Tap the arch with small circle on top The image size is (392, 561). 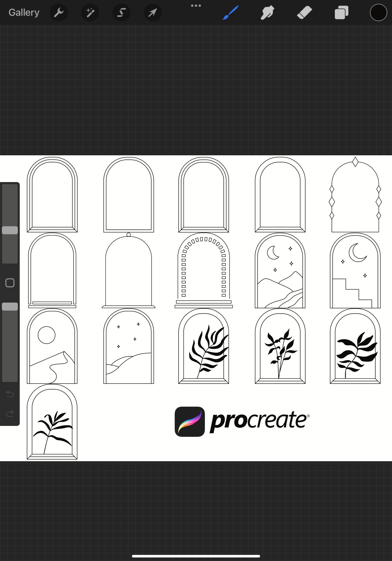(129, 270)
